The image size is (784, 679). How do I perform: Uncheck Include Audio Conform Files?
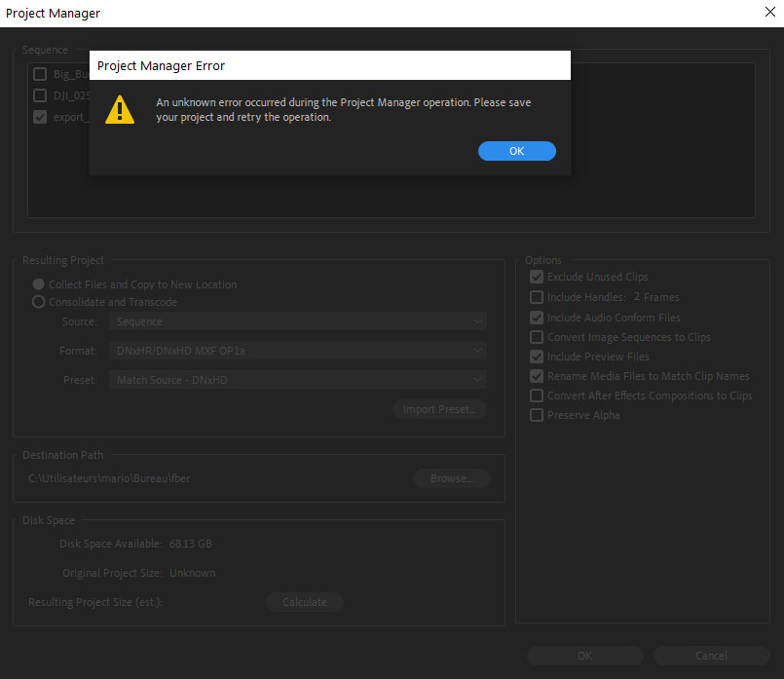[x=537, y=317]
